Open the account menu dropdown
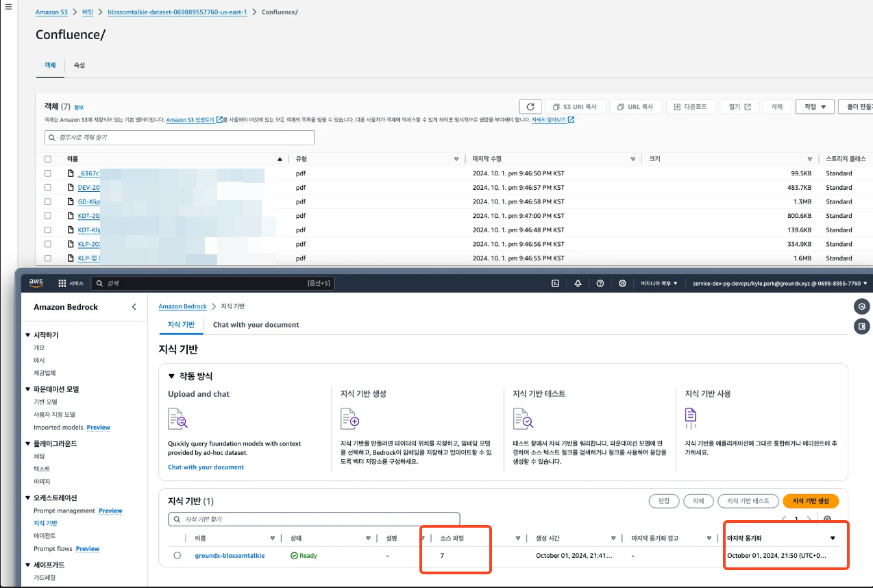This screenshot has width=873, height=588. click(x=780, y=283)
